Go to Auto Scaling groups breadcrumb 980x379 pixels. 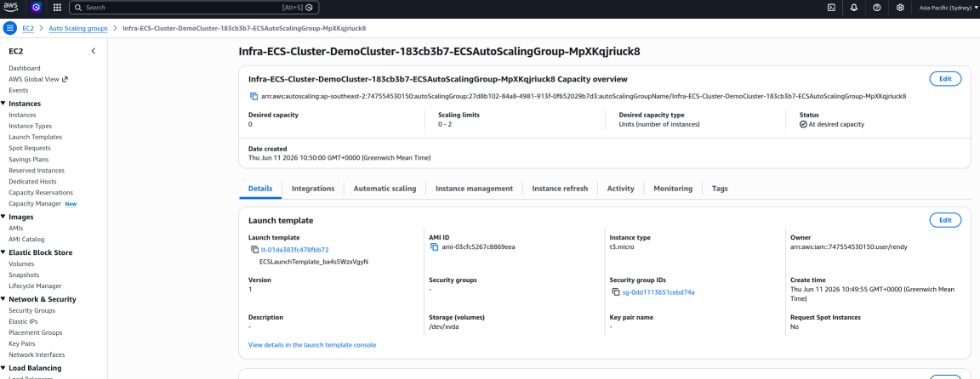(78, 28)
